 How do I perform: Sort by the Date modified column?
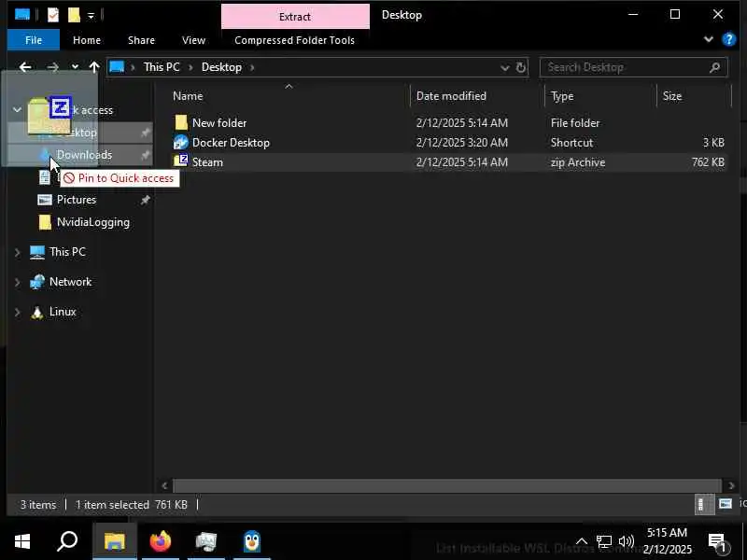coord(451,96)
